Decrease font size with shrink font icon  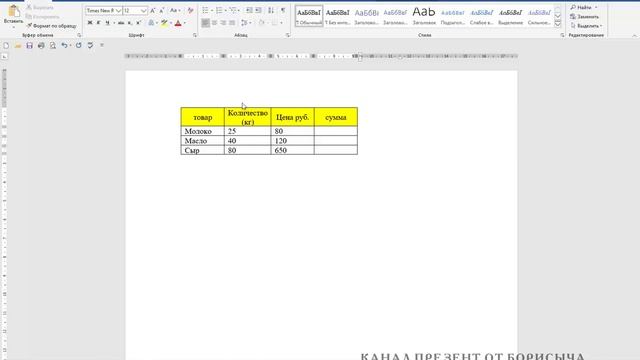[x=162, y=11]
